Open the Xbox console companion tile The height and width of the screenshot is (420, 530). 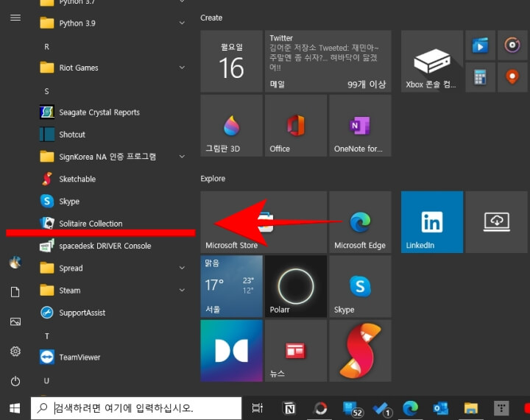432,61
